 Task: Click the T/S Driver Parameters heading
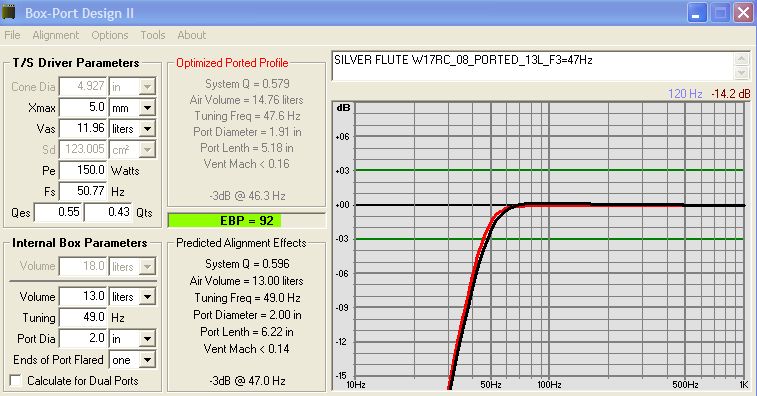[76, 63]
